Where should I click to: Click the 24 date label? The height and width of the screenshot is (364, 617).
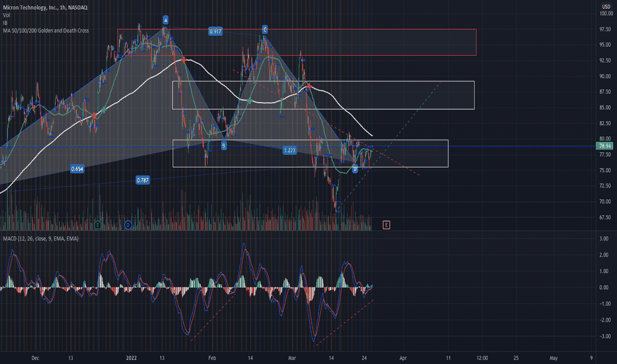(364, 357)
